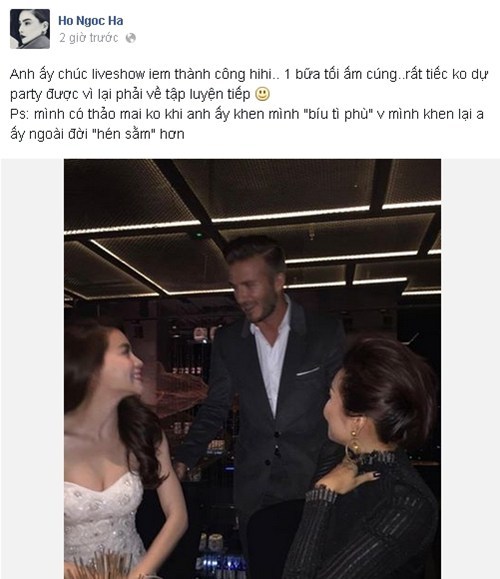Open the Ho Ngoc Ha name link
500x579 pixels.
tap(90, 21)
